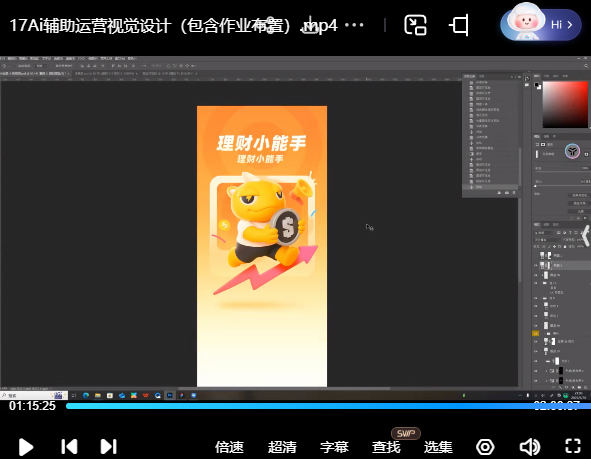Play the paused video
The image size is (591, 459).
click(26, 447)
